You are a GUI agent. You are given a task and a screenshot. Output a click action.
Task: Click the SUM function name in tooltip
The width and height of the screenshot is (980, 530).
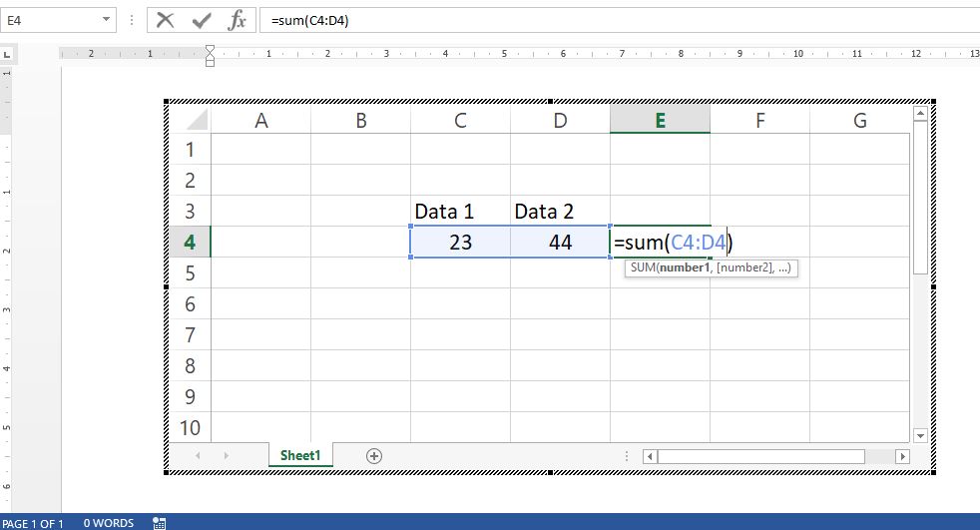643,267
